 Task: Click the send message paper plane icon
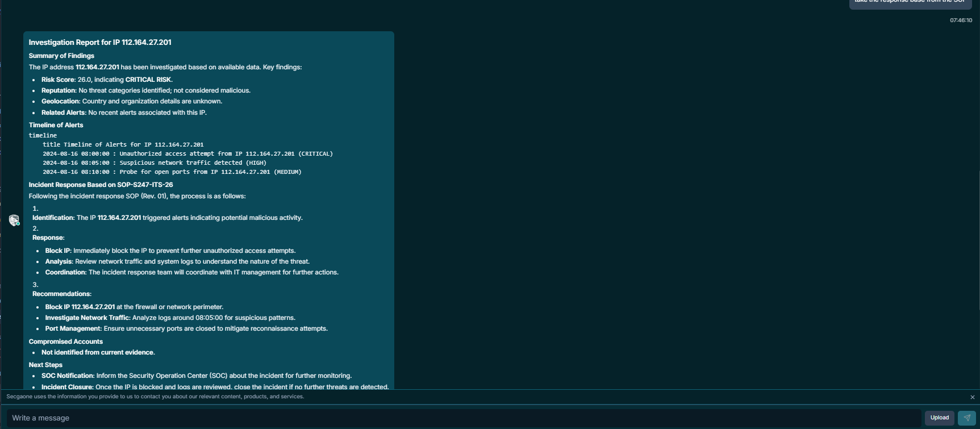point(966,418)
